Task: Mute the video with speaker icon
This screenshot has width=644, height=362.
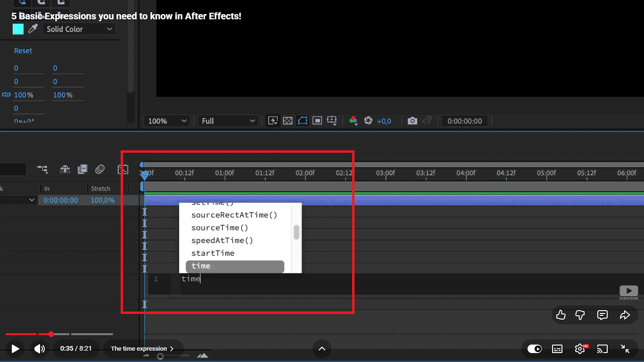Action: pos(40,349)
